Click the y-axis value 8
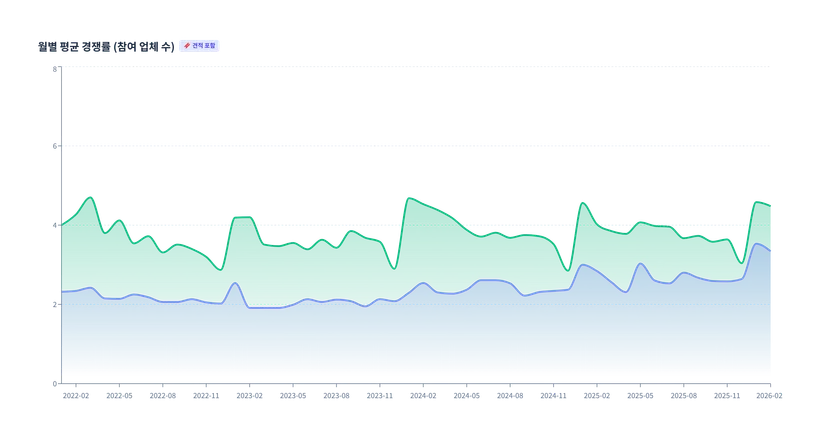This screenshot has height=442, width=828. coord(55,69)
